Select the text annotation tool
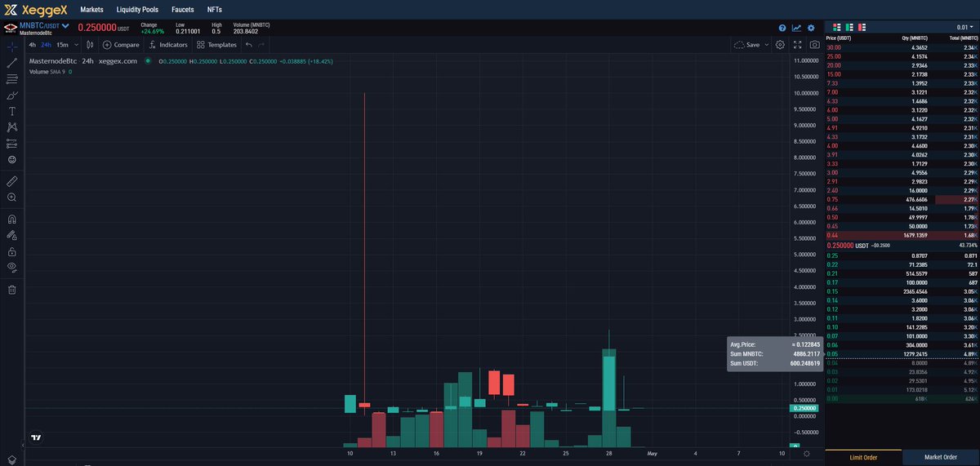The width and height of the screenshot is (980, 466). 11,111
